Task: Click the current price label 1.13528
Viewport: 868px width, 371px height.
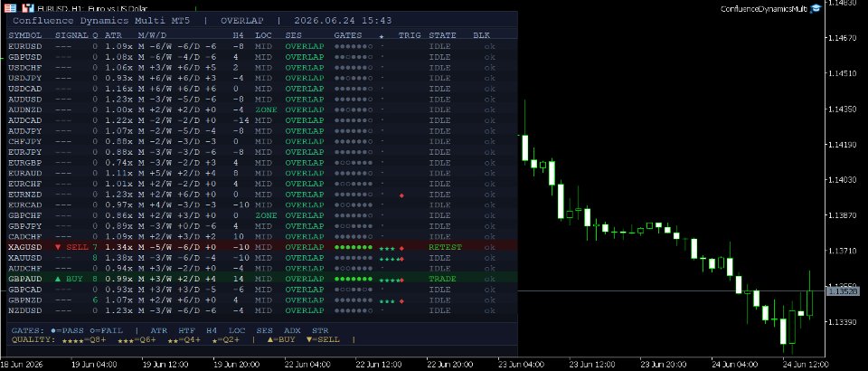Action: tap(842, 290)
